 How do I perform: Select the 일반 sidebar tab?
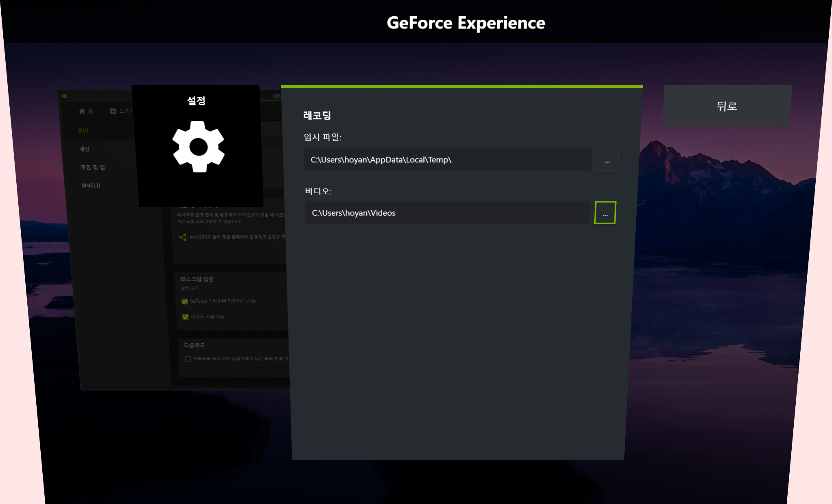(x=83, y=131)
